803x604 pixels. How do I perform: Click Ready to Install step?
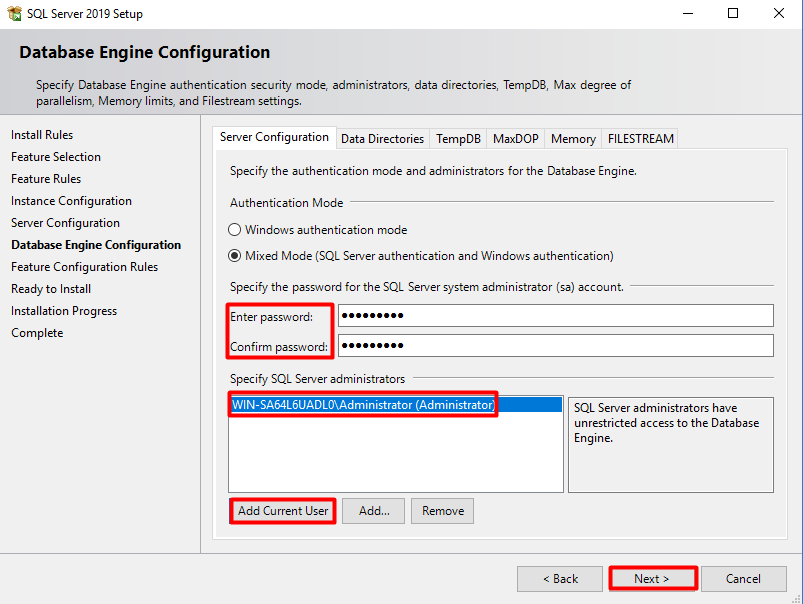(x=51, y=289)
